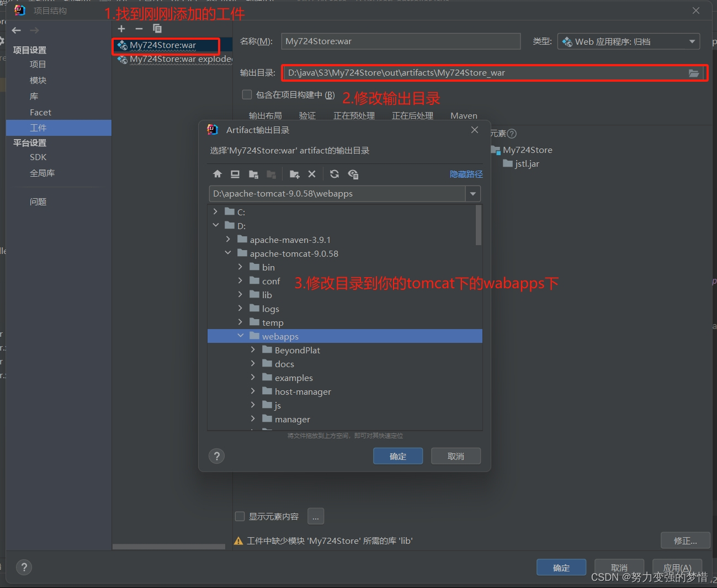The height and width of the screenshot is (588, 717).
Task: Collapse the D: drive node
Action: (215, 225)
